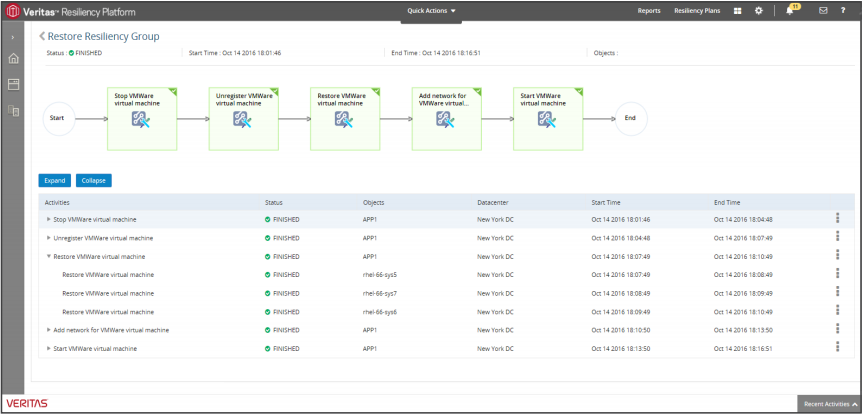Go to Home in left sidebar

point(13,59)
